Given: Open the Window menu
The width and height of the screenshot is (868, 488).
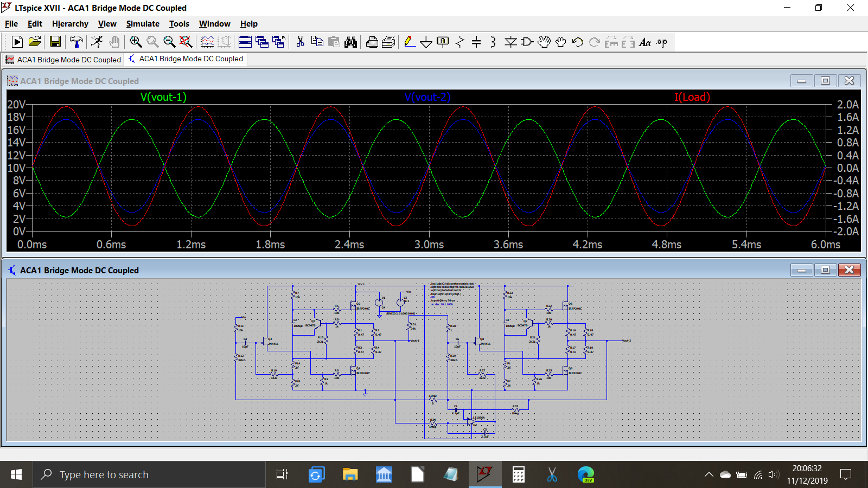Looking at the screenshot, I should coord(214,24).
